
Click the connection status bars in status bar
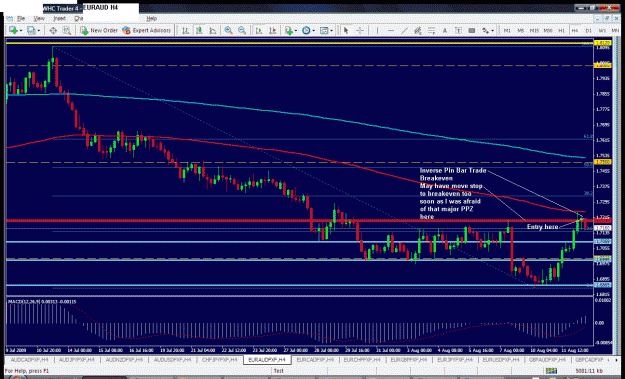tap(551, 371)
